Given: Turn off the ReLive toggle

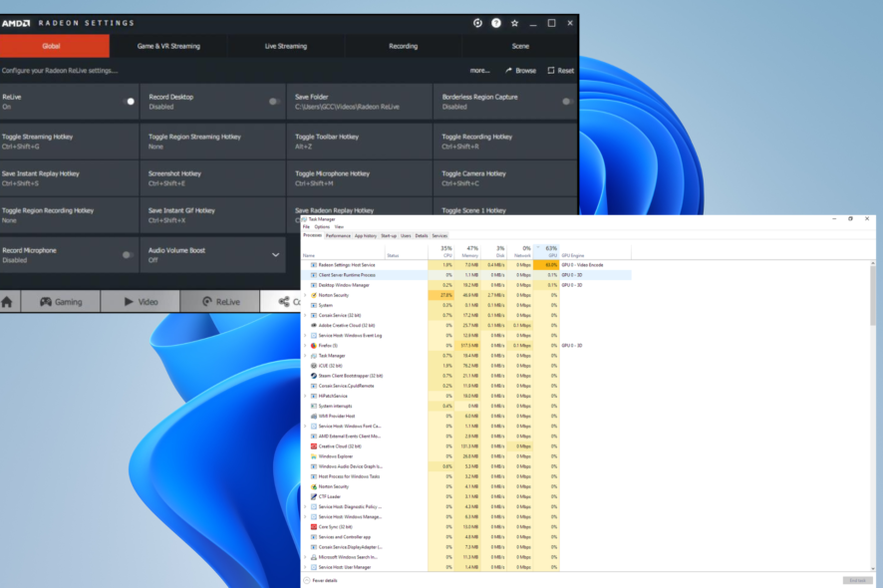Looking at the screenshot, I should click(x=129, y=102).
